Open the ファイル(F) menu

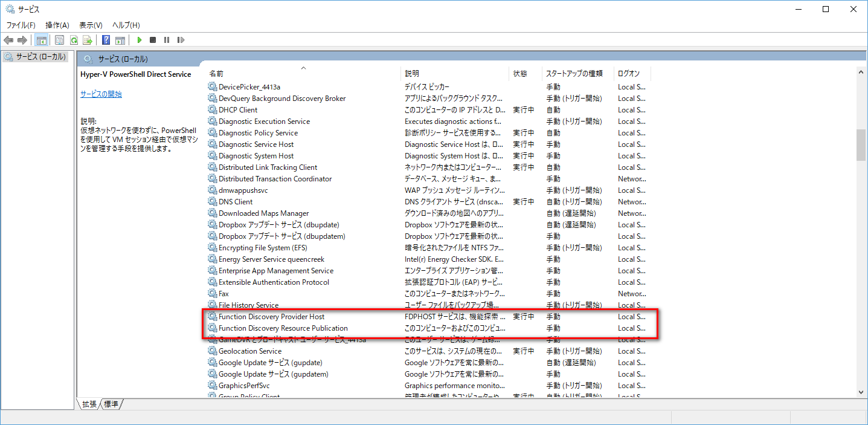21,25
